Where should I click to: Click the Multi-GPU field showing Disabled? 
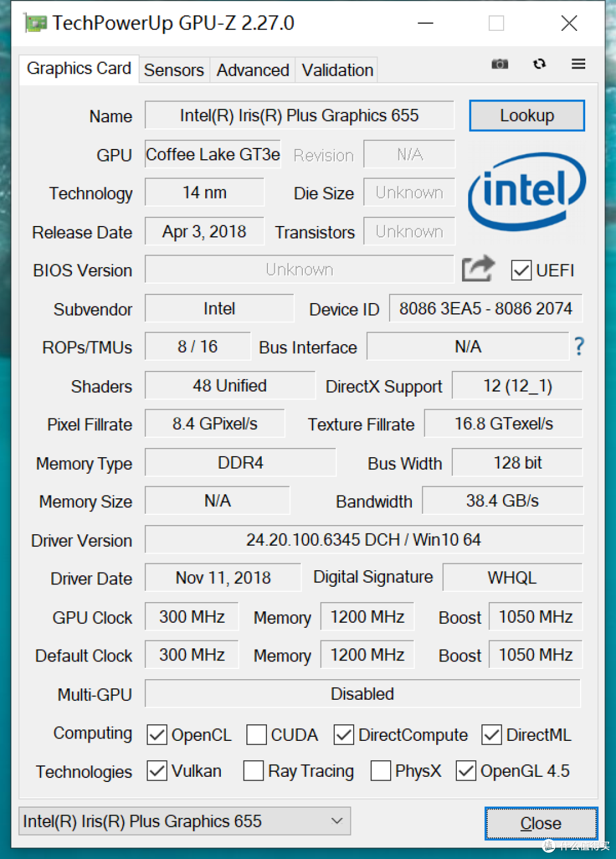pyautogui.click(x=363, y=693)
